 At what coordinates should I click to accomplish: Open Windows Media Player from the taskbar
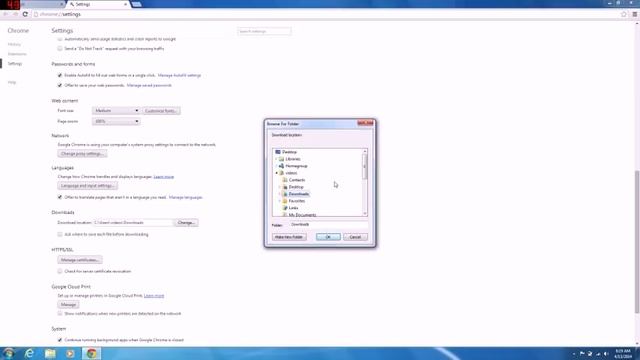(70, 353)
